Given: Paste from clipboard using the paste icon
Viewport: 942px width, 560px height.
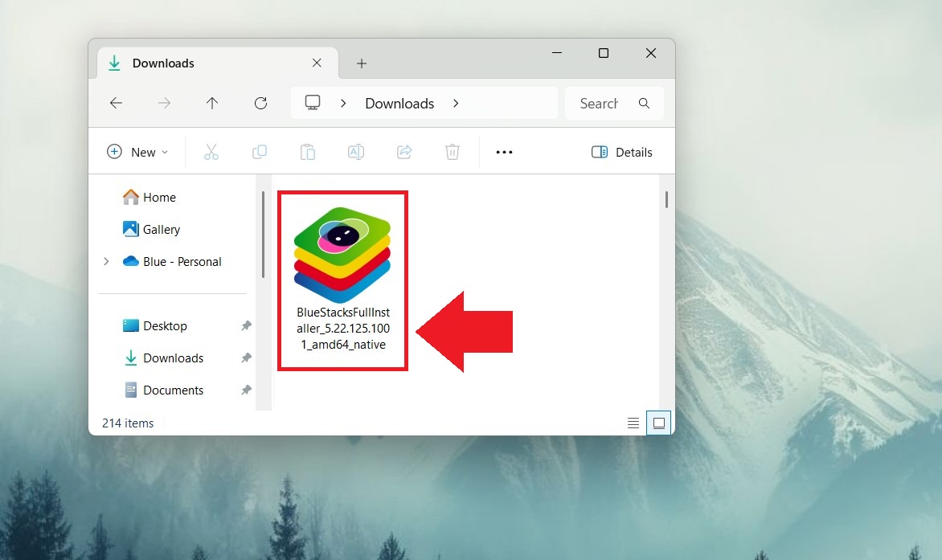Looking at the screenshot, I should [308, 152].
